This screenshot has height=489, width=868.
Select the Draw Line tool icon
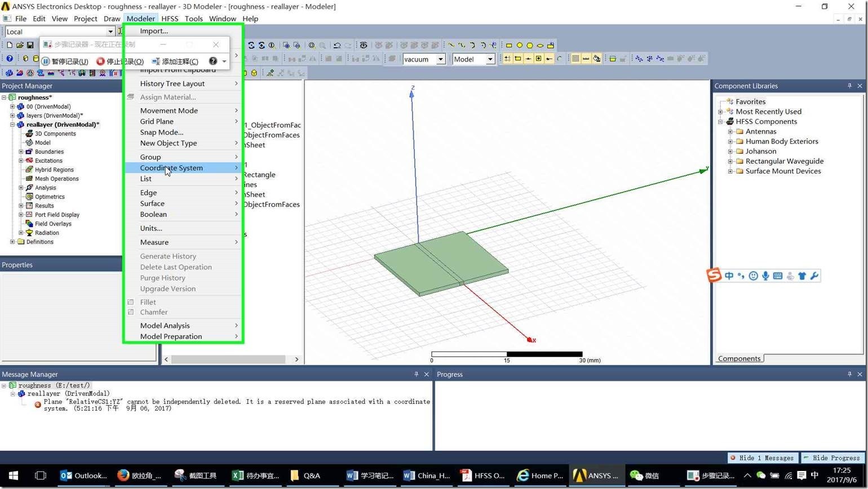click(x=451, y=45)
